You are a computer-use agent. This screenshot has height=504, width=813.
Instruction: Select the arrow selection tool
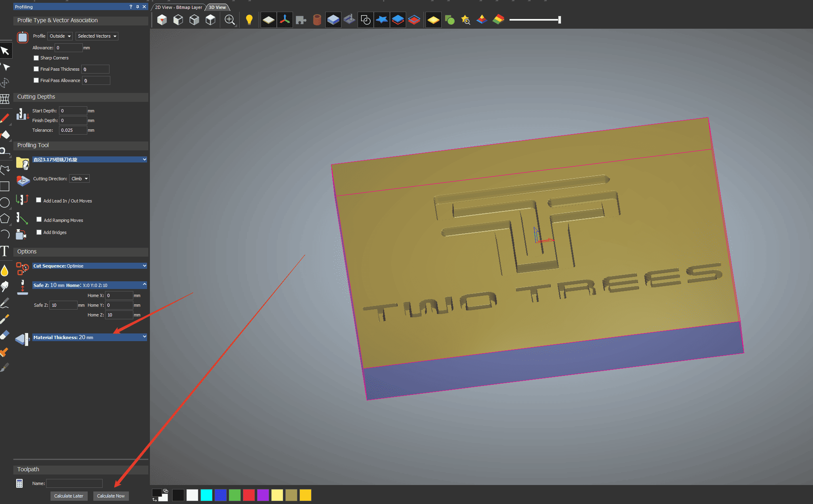click(5, 51)
